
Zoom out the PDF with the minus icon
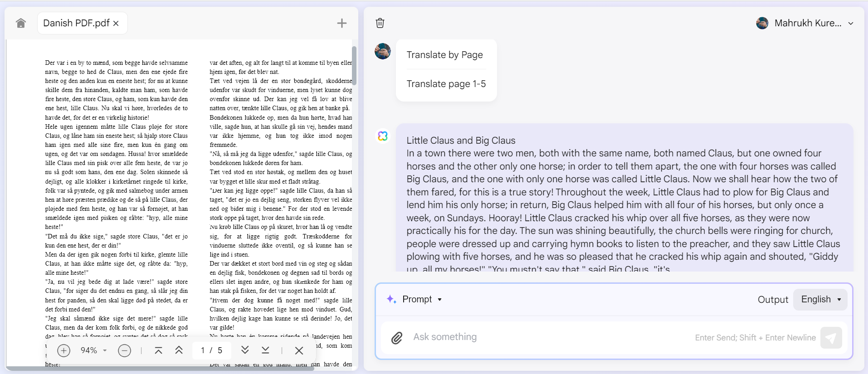pos(124,350)
